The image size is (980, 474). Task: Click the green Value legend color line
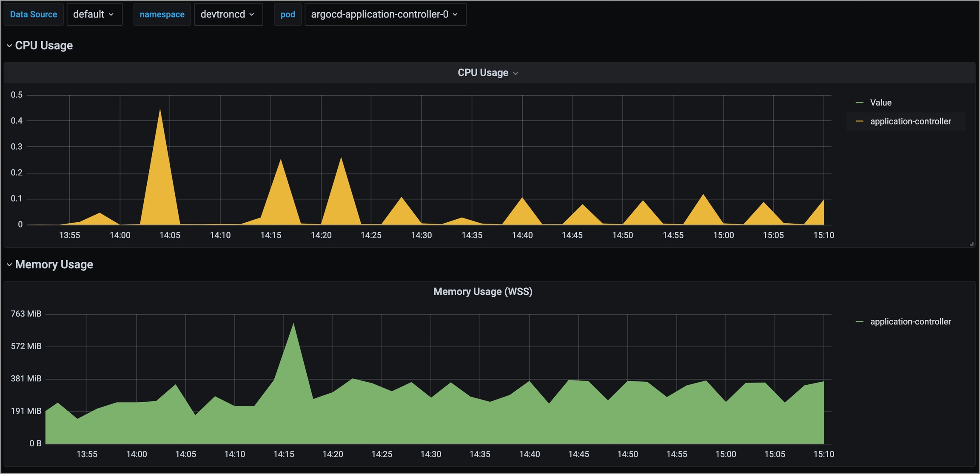pos(859,103)
